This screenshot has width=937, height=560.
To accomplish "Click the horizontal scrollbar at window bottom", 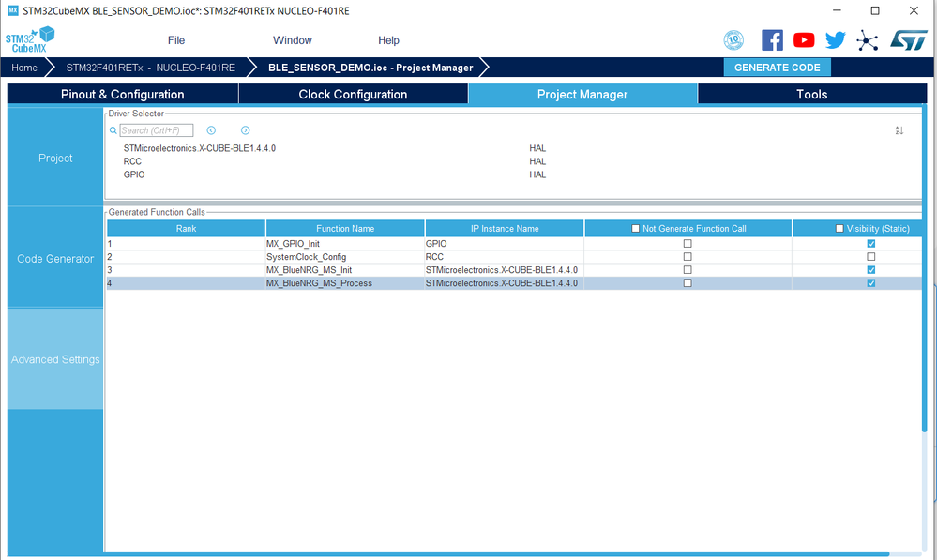I will (448, 554).
